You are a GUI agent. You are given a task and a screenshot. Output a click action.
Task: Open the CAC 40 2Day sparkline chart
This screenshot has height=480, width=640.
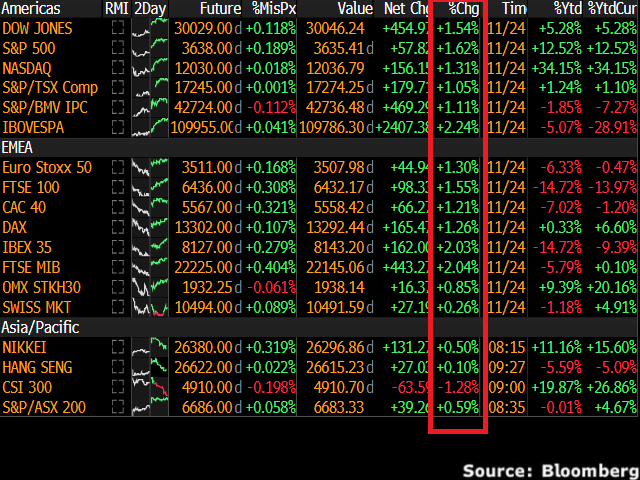pos(150,207)
